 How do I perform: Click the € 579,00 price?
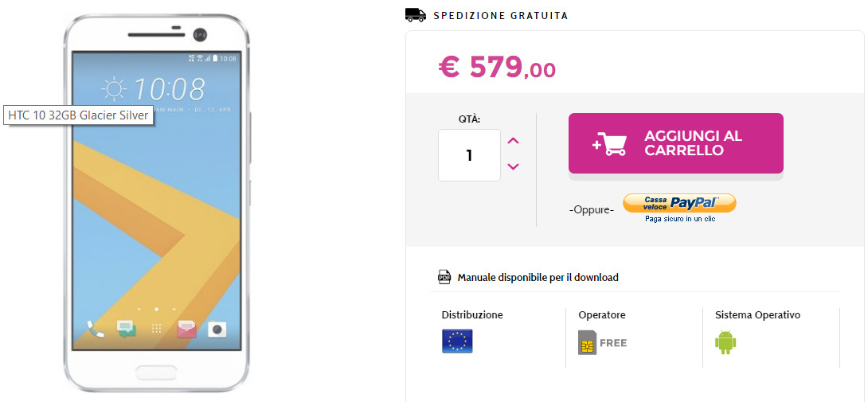(497, 68)
